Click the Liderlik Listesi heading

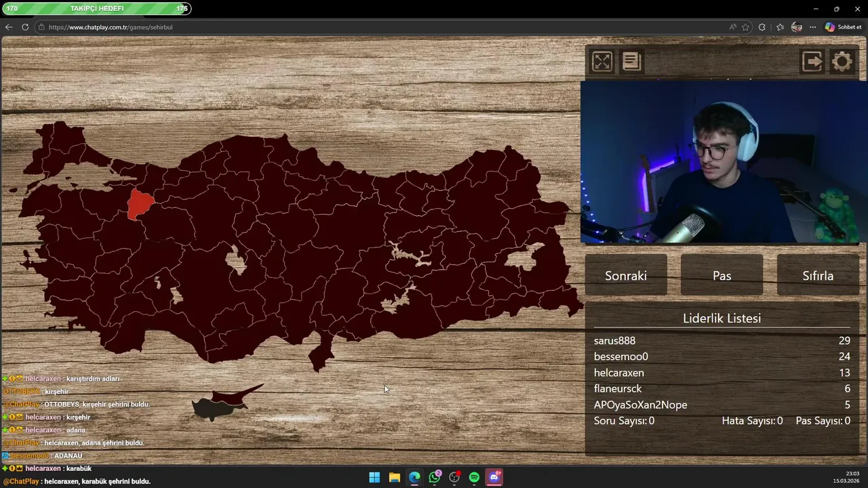[722, 318]
